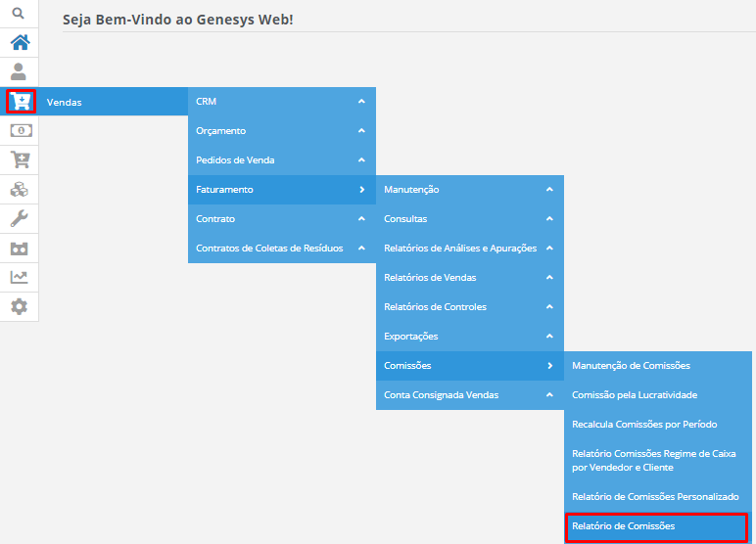Screen dimensions: 756x544
Task: Open Recalcula Comissões por Período
Action: pos(658,425)
